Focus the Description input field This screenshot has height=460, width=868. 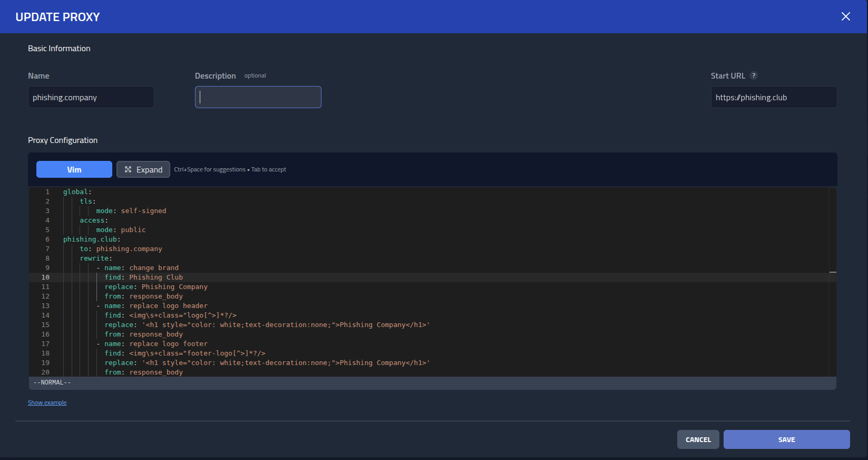tap(258, 97)
